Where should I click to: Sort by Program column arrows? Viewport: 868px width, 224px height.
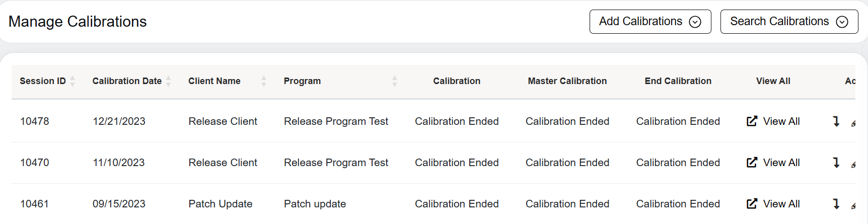pos(395,81)
